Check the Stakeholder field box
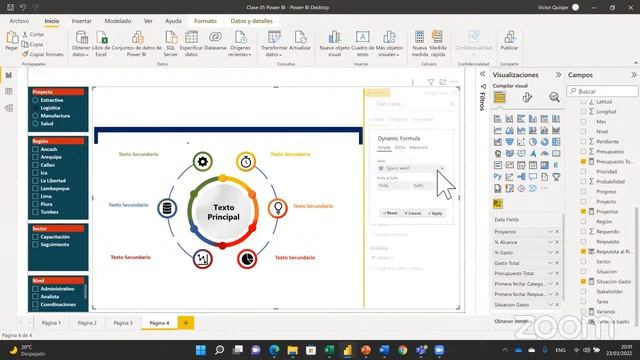The width and height of the screenshot is (640, 360). pos(583,291)
